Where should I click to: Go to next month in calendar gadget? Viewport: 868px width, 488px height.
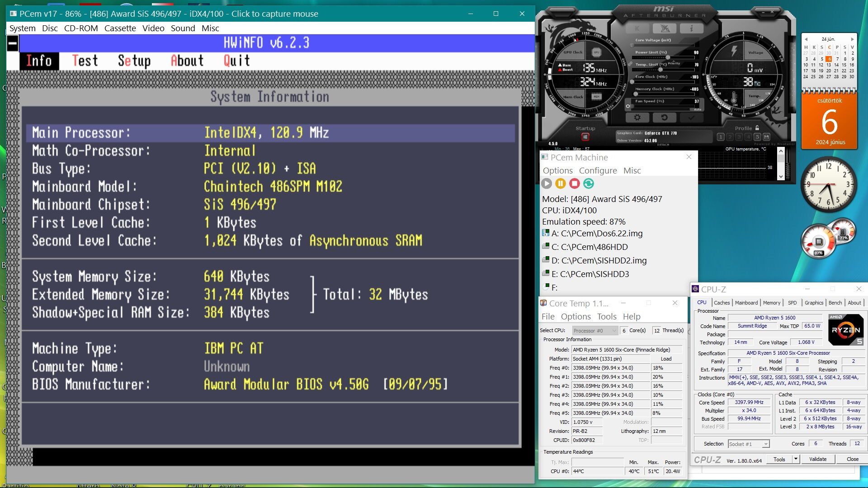coord(852,39)
